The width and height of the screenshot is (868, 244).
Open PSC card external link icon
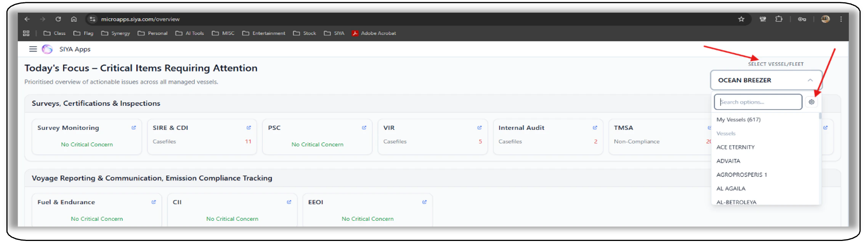[x=364, y=128]
